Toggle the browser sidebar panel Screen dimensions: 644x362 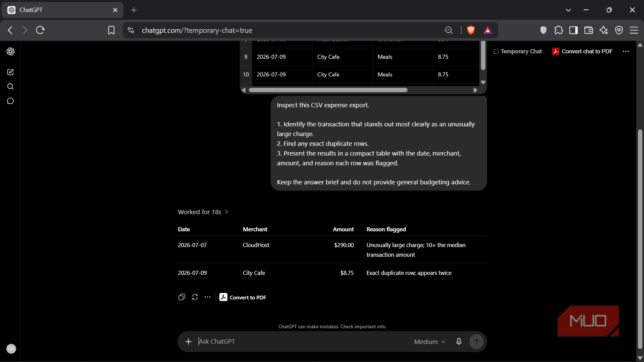tap(573, 30)
